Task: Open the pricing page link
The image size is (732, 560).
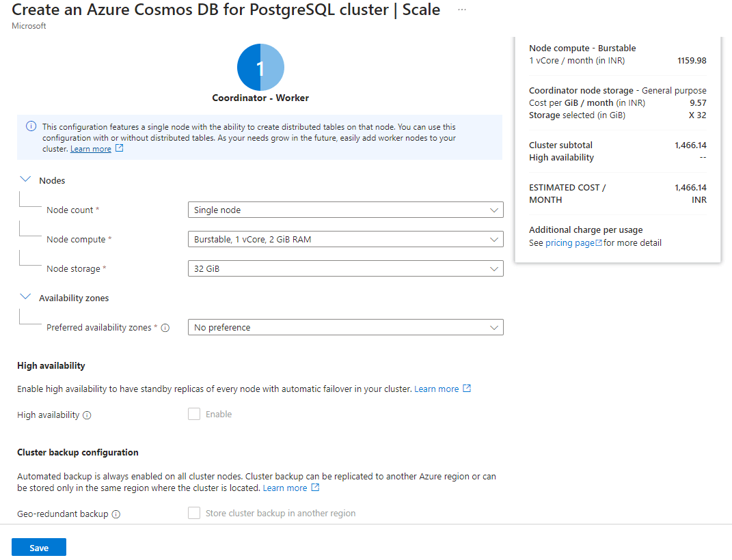Action: point(569,243)
